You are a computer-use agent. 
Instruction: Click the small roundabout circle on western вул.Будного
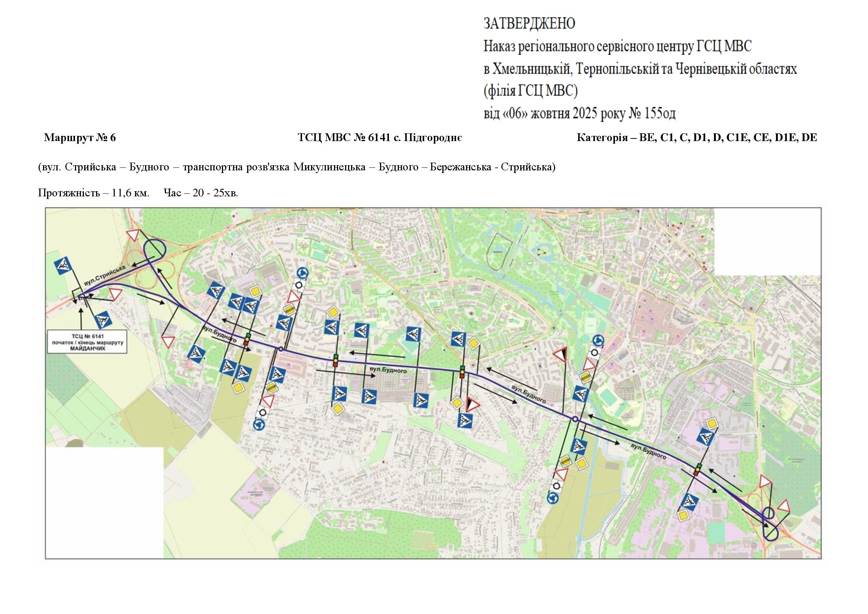pyautogui.click(x=281, y=349)
